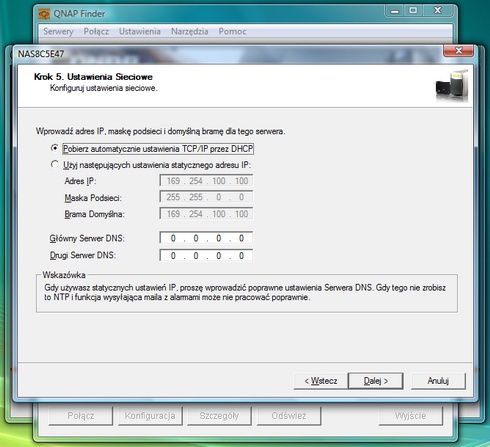Select the static IP address settings option
490x447 pixels.
point(54,164)
